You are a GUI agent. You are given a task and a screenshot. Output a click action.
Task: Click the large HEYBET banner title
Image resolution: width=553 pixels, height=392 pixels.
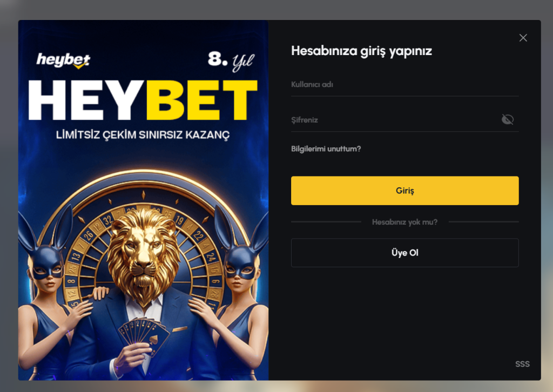pyautogui.click(x=143, y=100)
